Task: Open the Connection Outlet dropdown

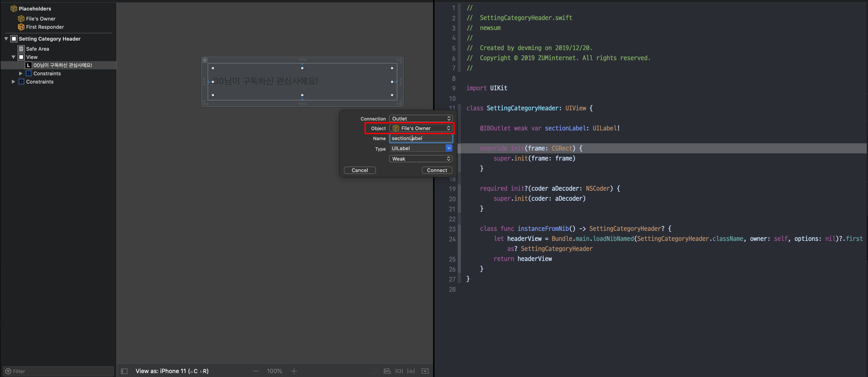Action: click(x=421, y=119)
